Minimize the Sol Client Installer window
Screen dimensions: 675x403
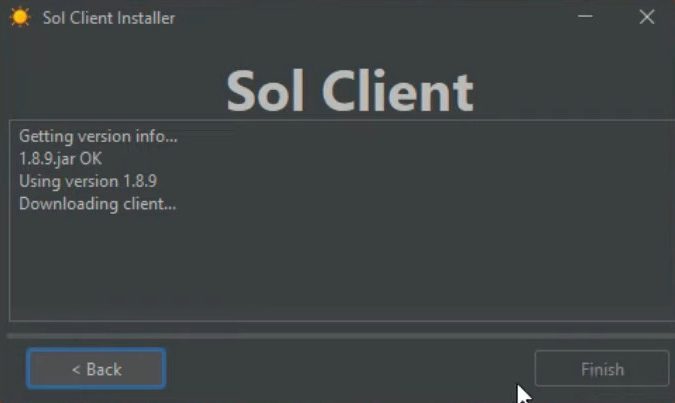585,17
